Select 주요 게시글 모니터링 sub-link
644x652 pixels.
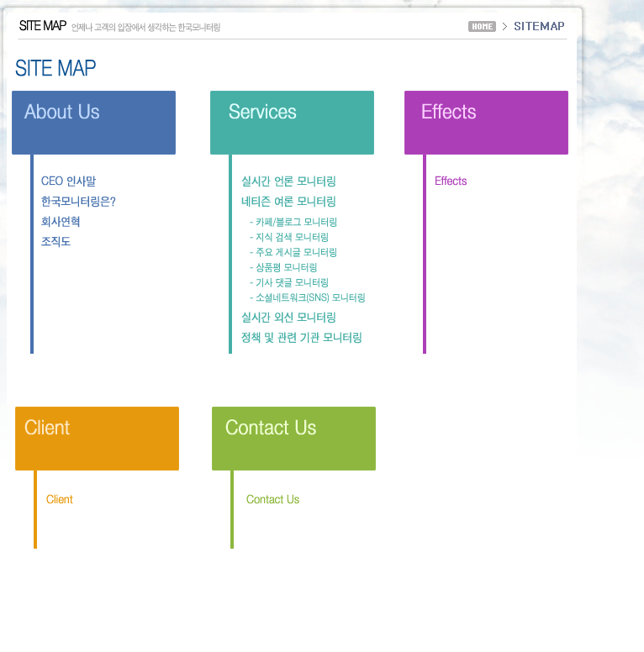tap(293, 252)
